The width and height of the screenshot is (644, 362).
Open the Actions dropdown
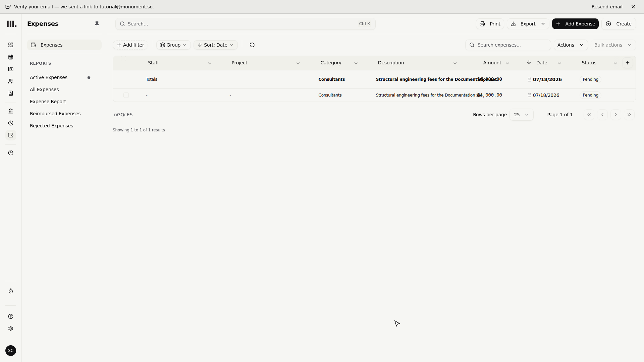click(571, 45)
